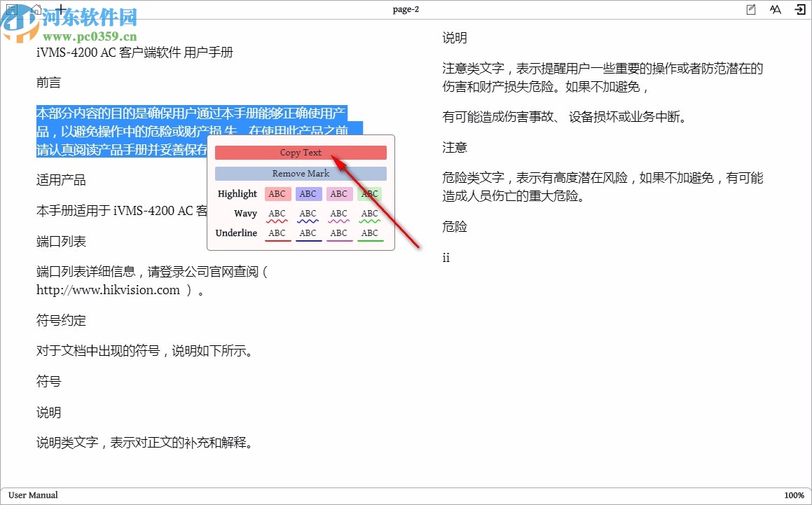
Task: Open the AA font settings icon
Action: 775,9
